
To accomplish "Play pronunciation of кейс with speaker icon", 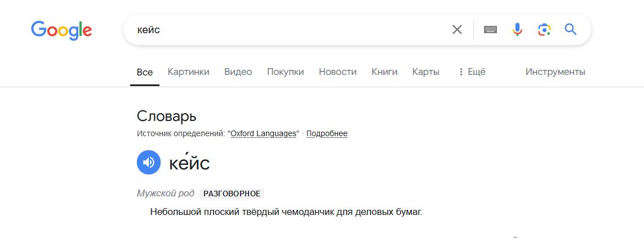I will (149, 163).
